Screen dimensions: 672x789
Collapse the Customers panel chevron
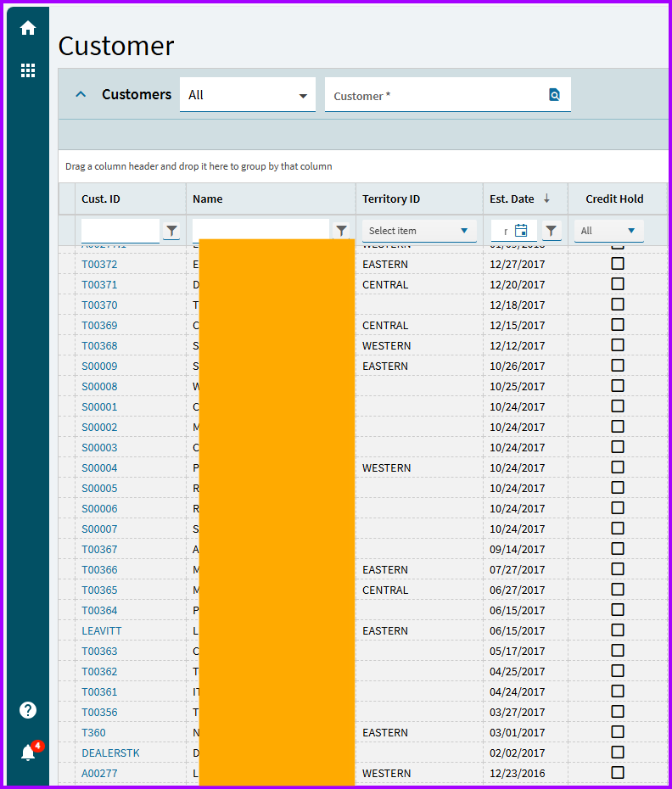(x=81, y=95)
